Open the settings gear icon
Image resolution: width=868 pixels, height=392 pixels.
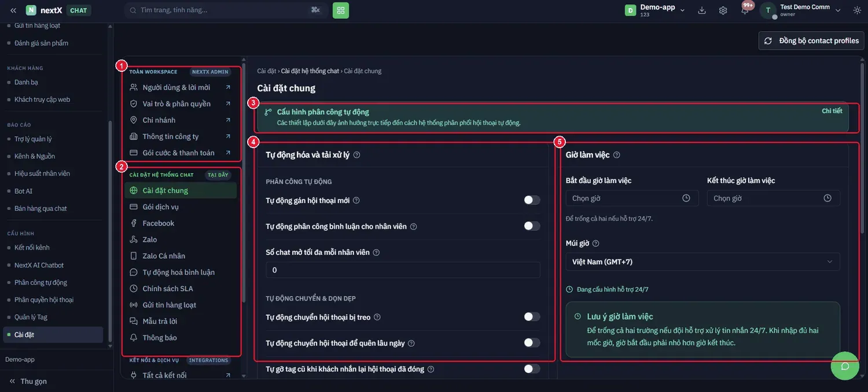[x=723, y=10]
